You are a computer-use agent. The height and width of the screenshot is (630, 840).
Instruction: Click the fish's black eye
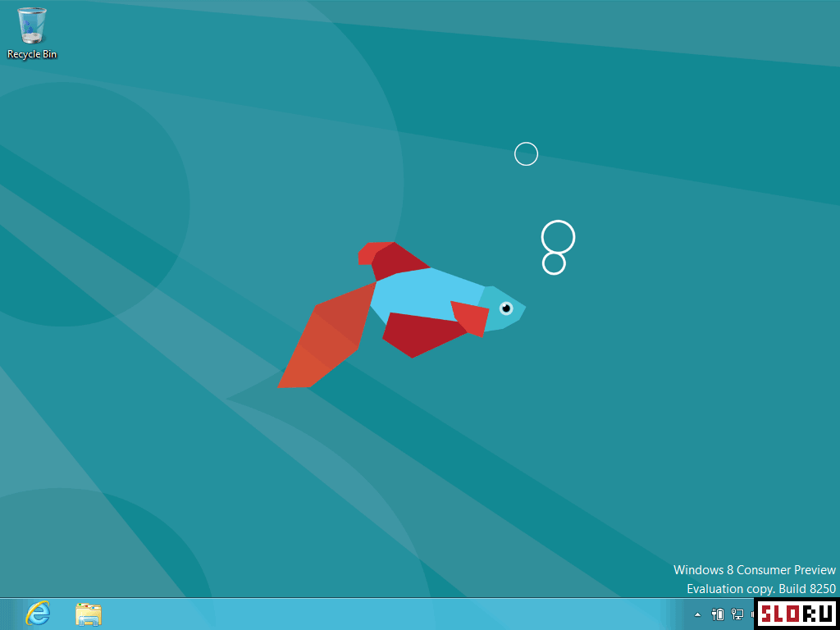[506, 308]
